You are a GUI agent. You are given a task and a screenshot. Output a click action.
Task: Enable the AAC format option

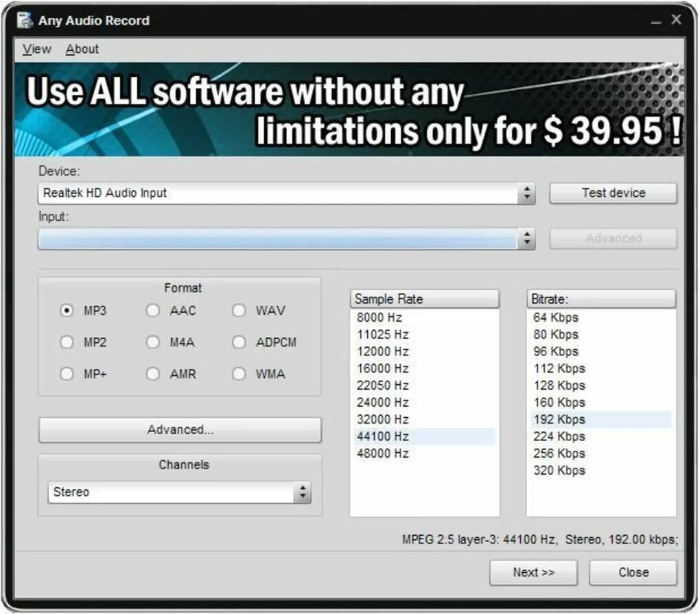[x=152, y=311]
